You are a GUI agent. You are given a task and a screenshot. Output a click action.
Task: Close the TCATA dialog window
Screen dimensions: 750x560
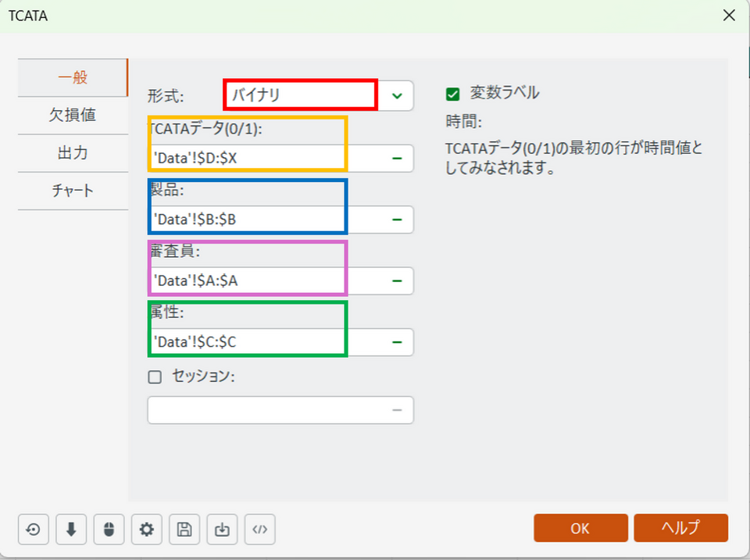click(729, 16)
